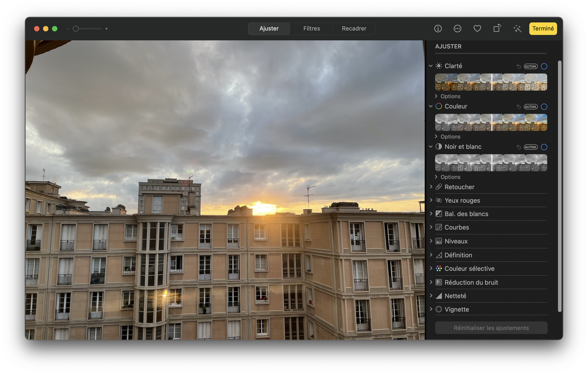The width and height of the screenshot is (588, 373).
Task: Click the Noir et blanc slider strip
Action: (x=491, y=163)
